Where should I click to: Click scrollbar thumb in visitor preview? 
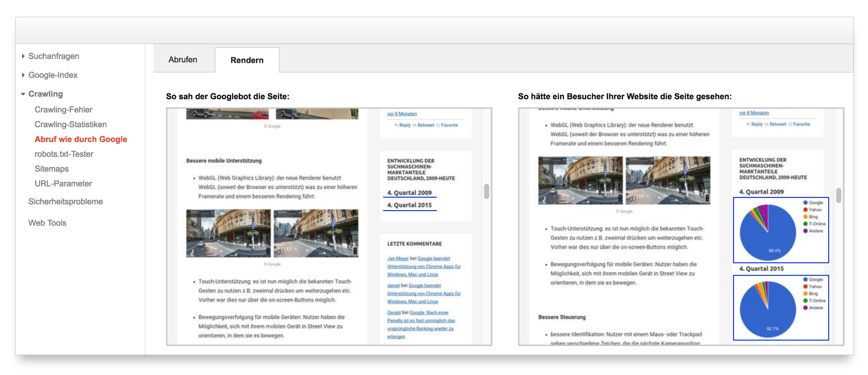pos(838,195)
